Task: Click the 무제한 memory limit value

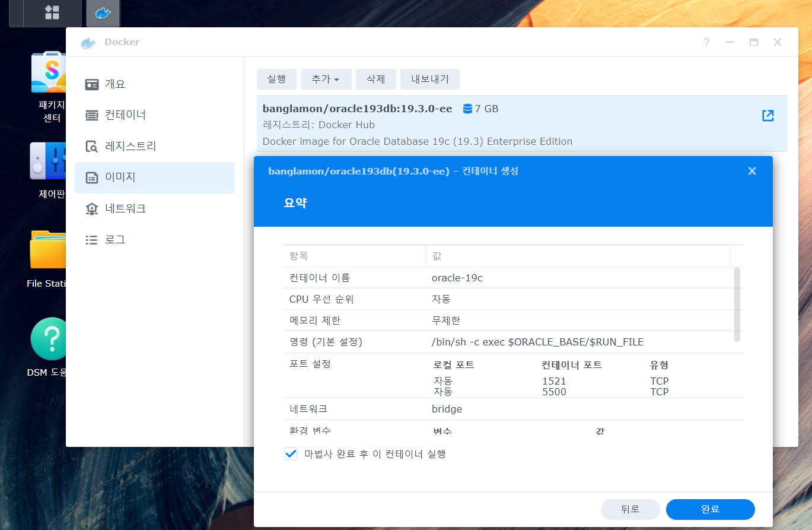Action: click(x=446, y=320)
